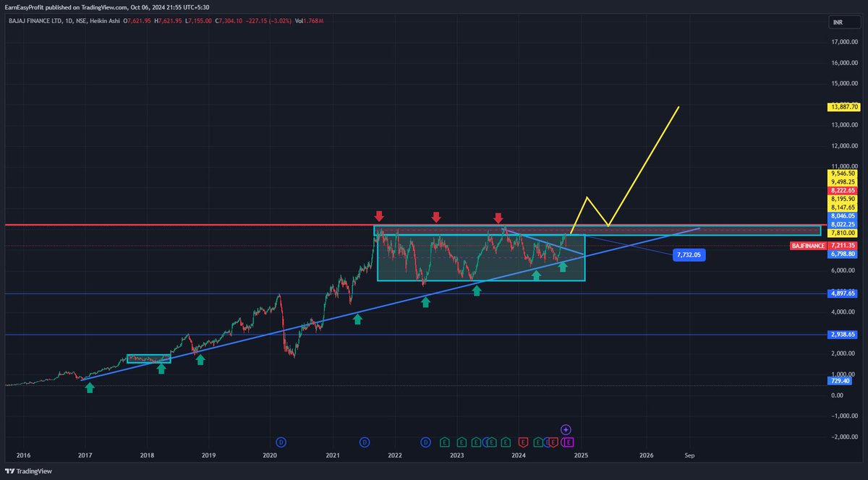The width and height of the screenshot is (868, 480).
Task: Click the dividend marker in mid-2022
Action: [426, 441]
